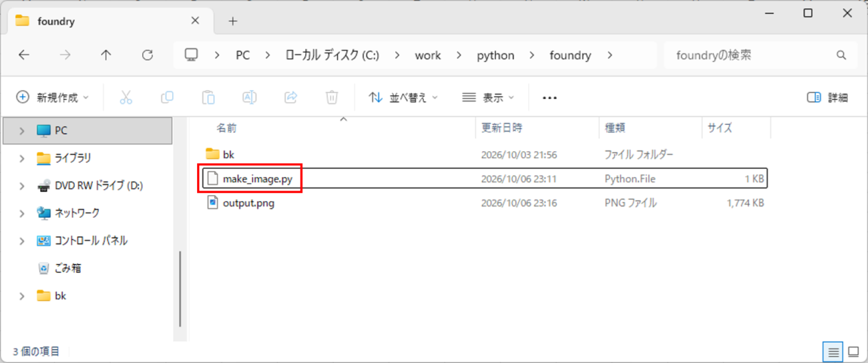Expand the bk node in navigation pane

[22, 295]
